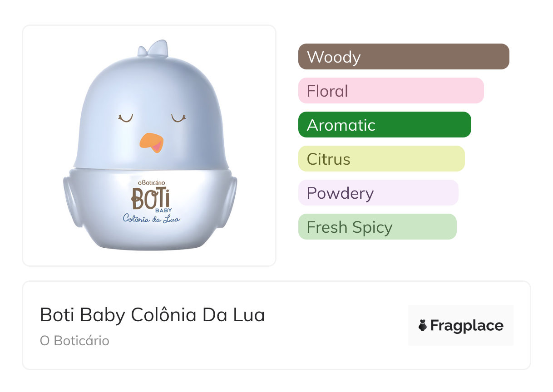
Task: Click the right closed eye on the bottle
Action: [x=178, y=118]
